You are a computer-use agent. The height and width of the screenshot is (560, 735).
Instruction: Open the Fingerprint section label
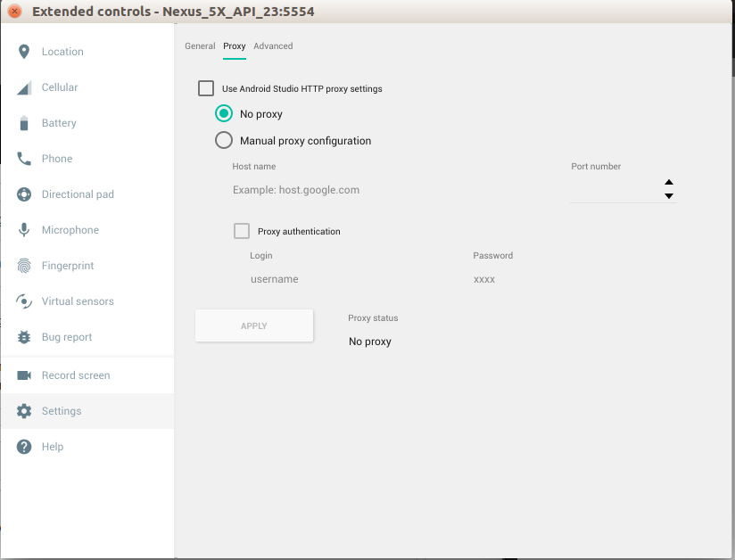[68, 266]
